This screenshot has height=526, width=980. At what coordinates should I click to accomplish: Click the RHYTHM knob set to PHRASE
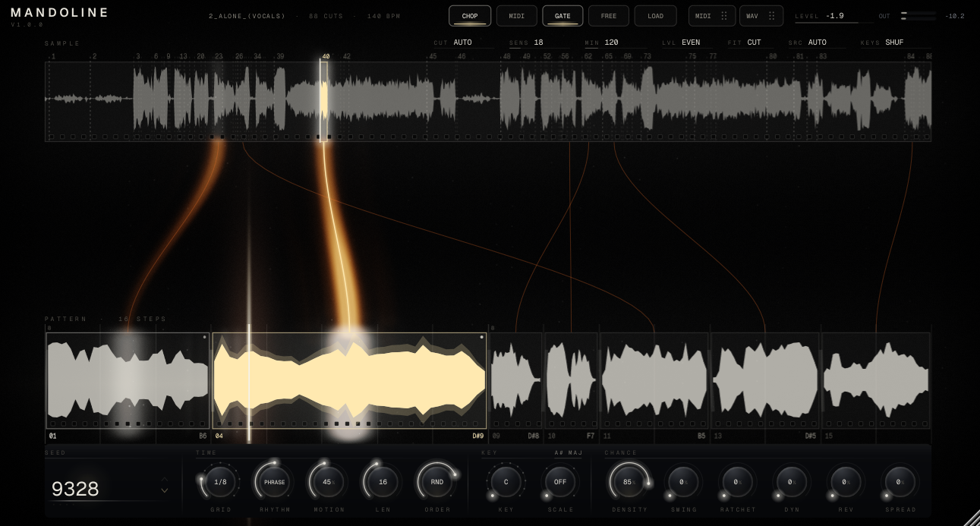click(x=275, y=482)
